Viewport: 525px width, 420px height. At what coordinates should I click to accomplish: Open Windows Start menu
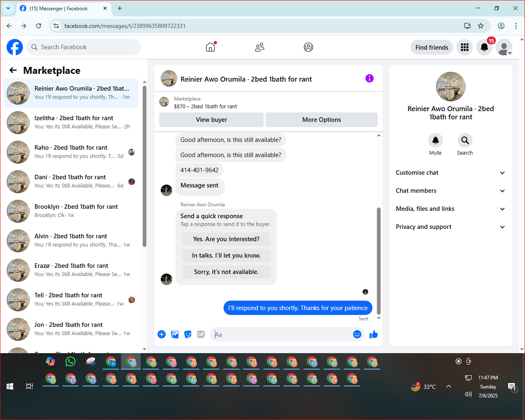tap(10, 386)
